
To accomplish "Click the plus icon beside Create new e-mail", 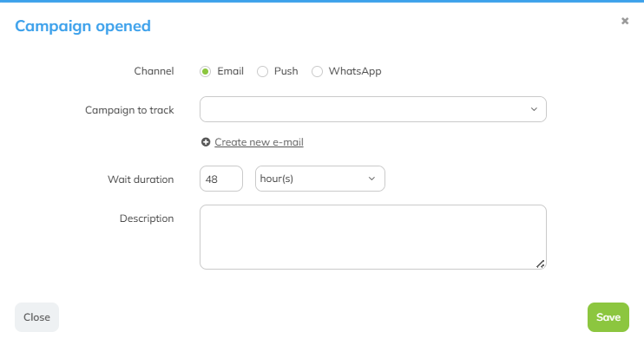I will (x=206, y=142).
